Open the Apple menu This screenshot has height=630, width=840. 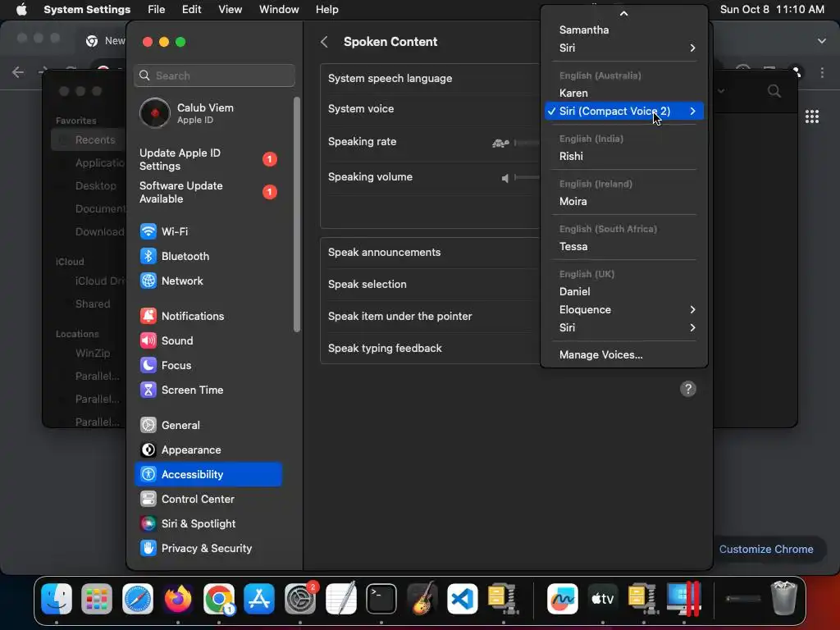(x=21, y=10)
